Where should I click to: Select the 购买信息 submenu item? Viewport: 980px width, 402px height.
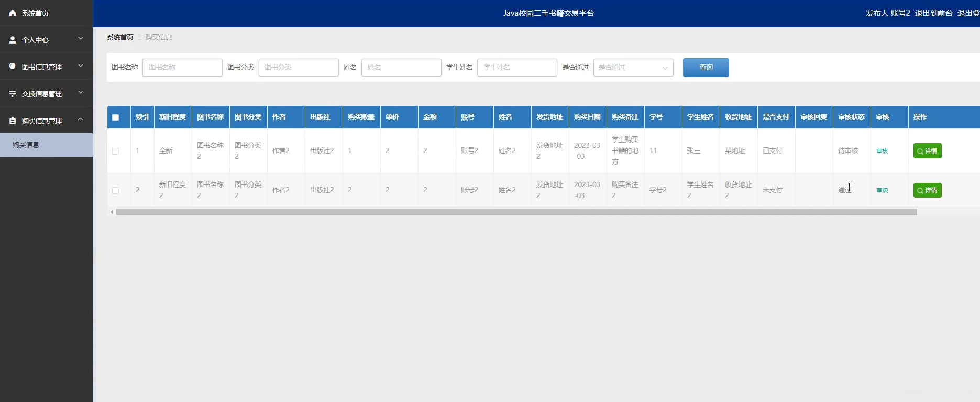[46, 145]
